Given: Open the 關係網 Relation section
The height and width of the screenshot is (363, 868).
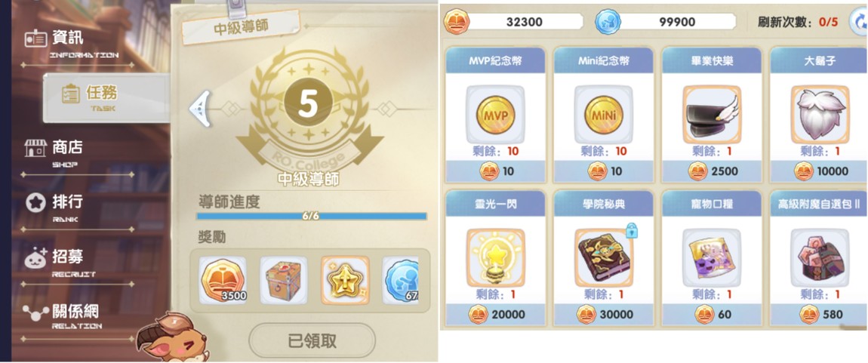Looking at the screenshot, I should point(71,315).
